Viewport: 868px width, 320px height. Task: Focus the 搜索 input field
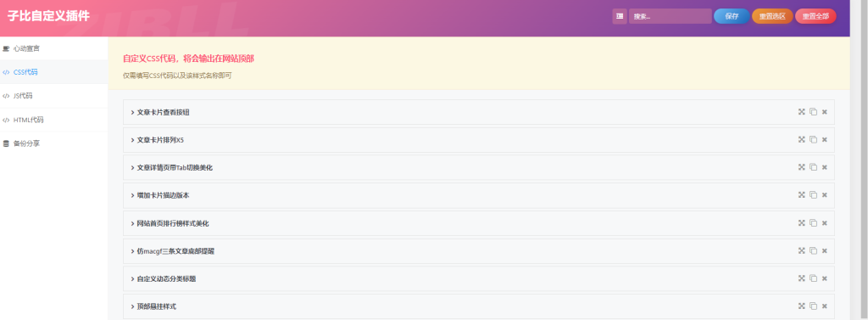tap(670, 16)
